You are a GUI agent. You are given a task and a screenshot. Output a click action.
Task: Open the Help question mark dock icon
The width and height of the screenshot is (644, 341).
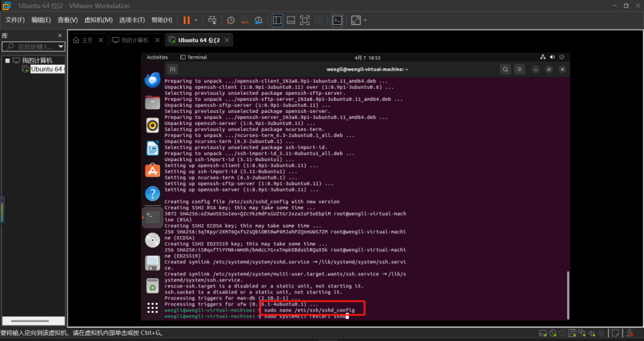pyautogui.click(x=153, y=194)
